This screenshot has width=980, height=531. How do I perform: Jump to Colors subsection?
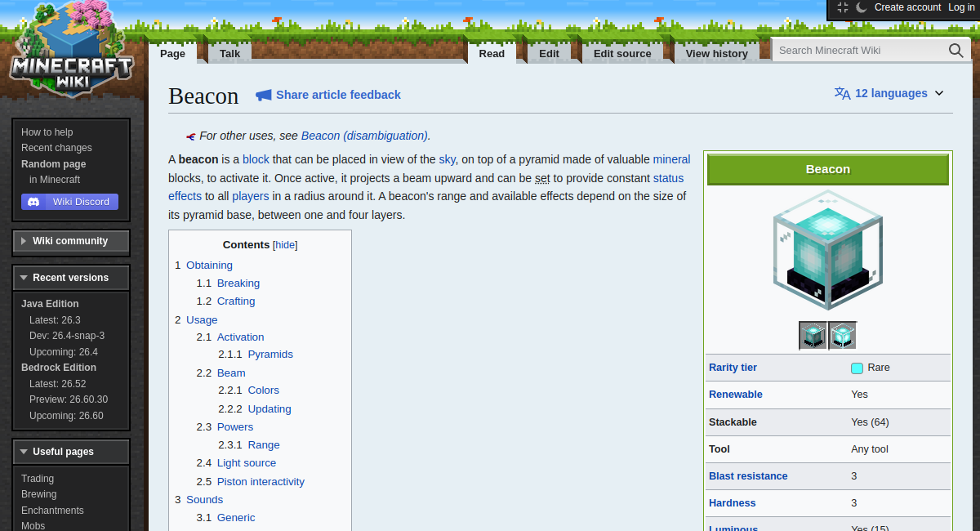pyautogui.click(x=264, y=390)
